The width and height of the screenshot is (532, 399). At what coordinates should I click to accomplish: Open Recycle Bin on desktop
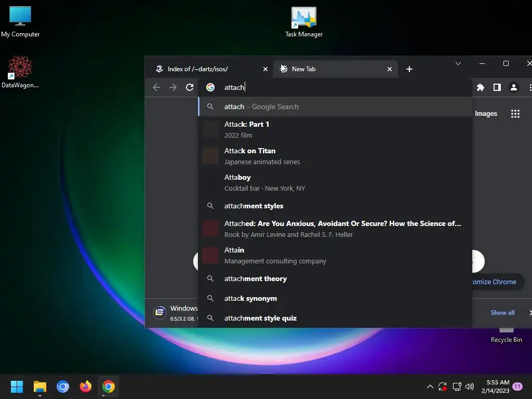pos(506,336)
